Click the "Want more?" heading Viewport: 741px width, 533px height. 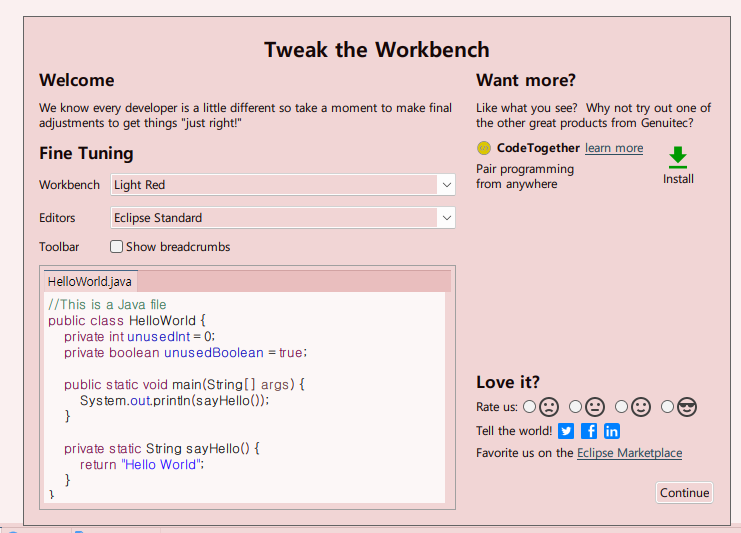[526, 80]
